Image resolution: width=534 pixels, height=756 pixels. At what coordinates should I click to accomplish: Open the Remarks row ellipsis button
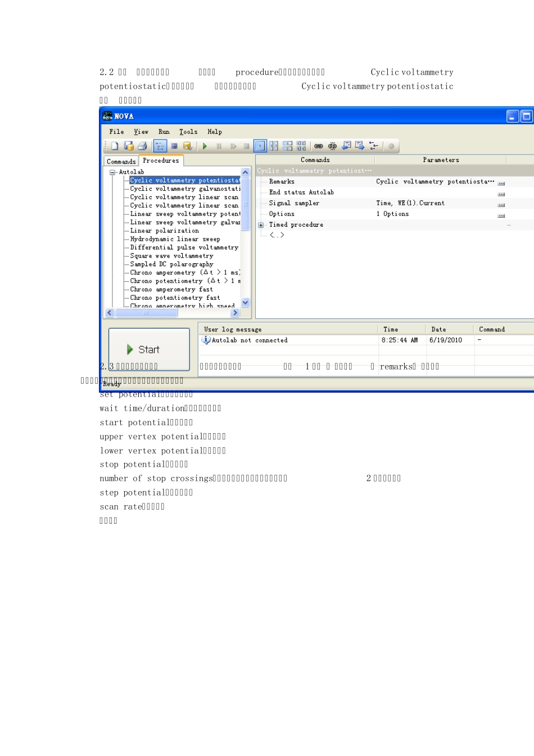click(x=501, y=183)
